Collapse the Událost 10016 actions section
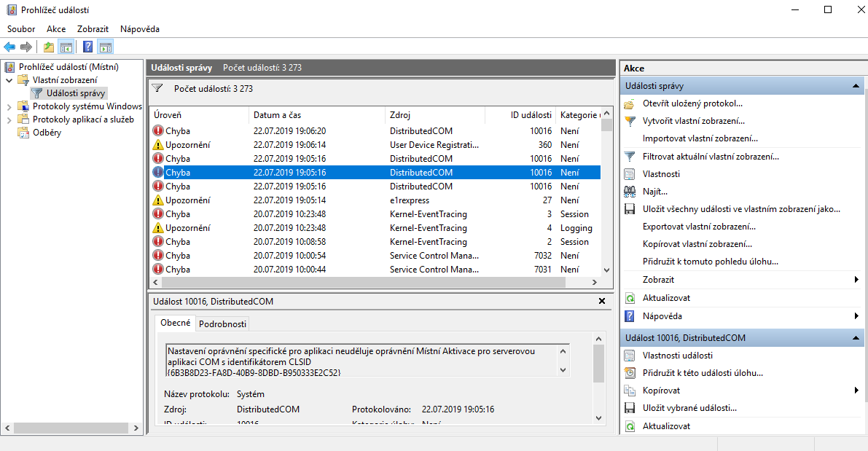 pos(857,338)
